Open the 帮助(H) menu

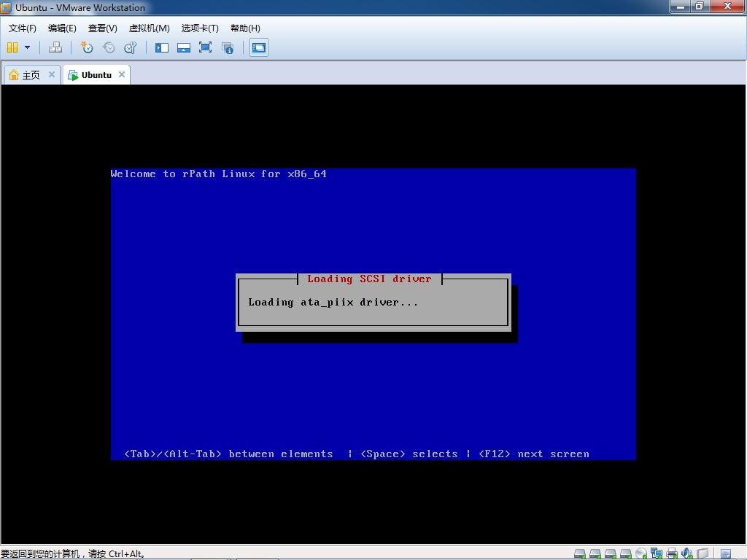pos(245,28)
